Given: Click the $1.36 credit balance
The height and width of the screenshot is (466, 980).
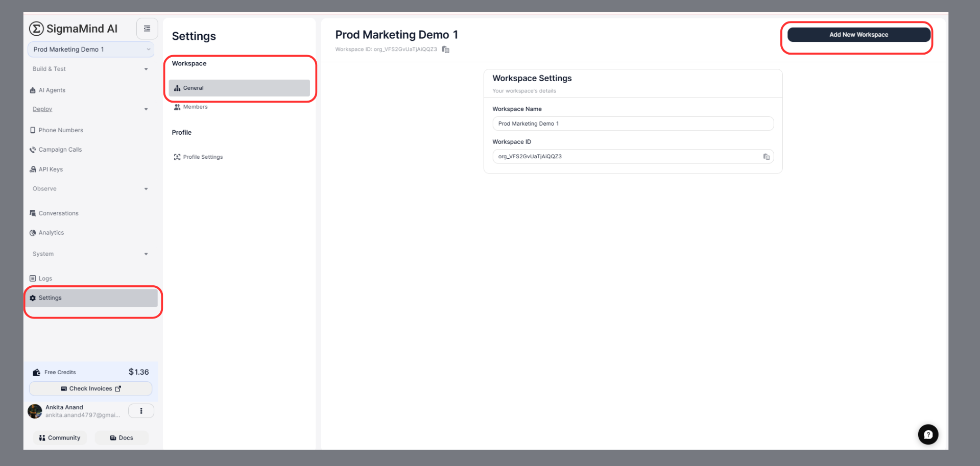Looking at the screenshot, I should pos(139,372).
